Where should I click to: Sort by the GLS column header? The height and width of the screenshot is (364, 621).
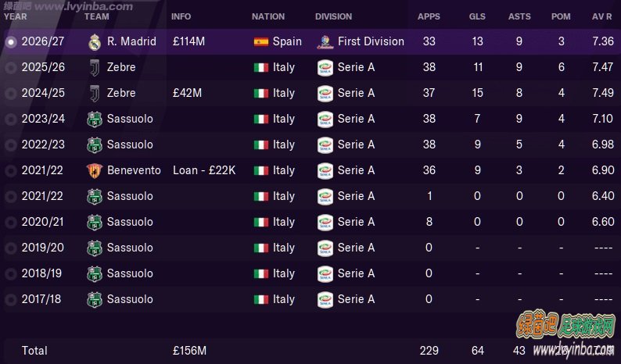[x=477, y=16]
